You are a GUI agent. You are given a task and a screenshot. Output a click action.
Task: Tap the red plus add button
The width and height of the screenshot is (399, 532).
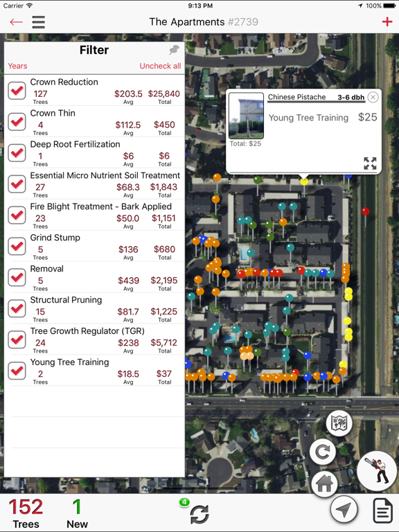click(x=387, y=22)
